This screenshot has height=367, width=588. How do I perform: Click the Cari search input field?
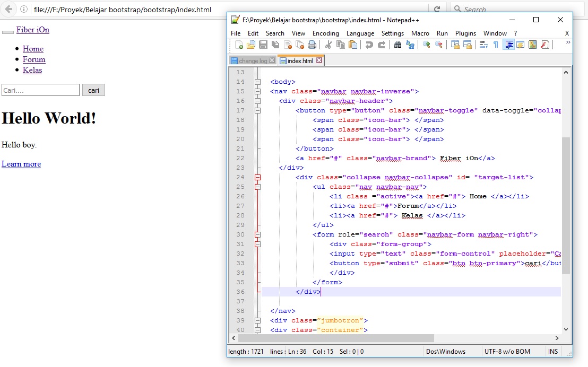pos(40,90)
